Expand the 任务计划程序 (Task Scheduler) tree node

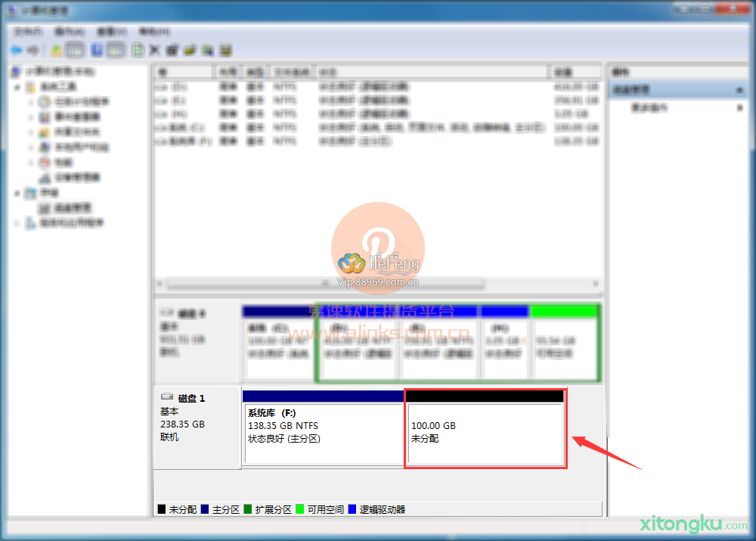(31, 102)
